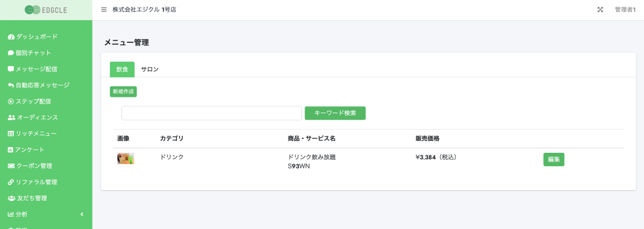Click the キーワード検索 button
Image resolution: width=644 pixels, height=229 pixels.
(335, 113)
